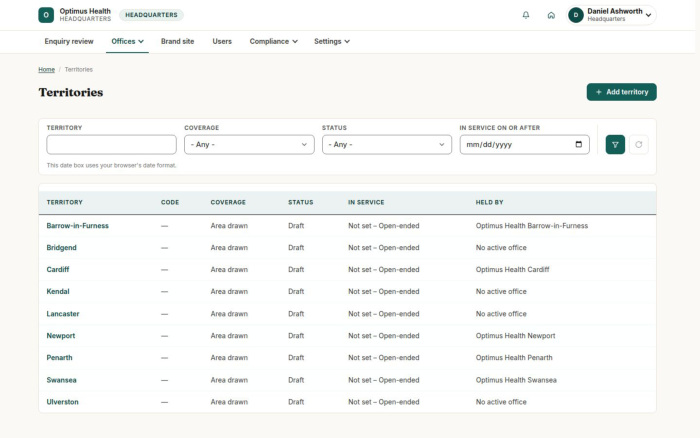Click the Coverage column header
The image size is (700, 438).
pyautogui.click(x=228, y=202)
